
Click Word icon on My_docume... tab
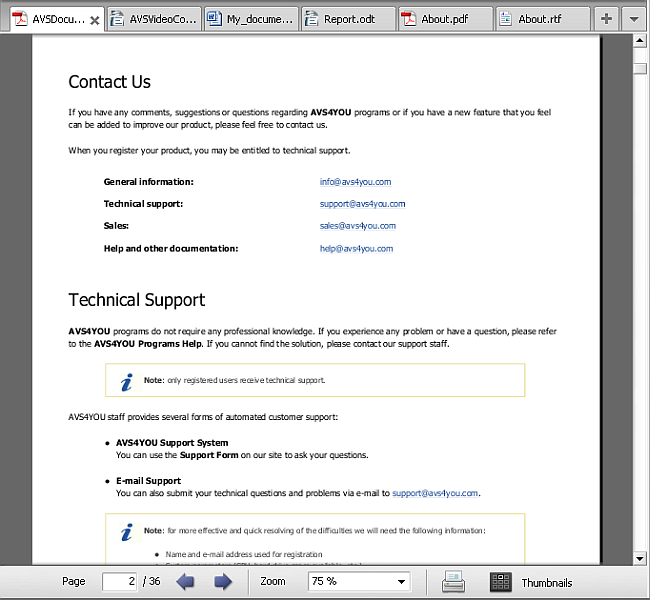214,19
